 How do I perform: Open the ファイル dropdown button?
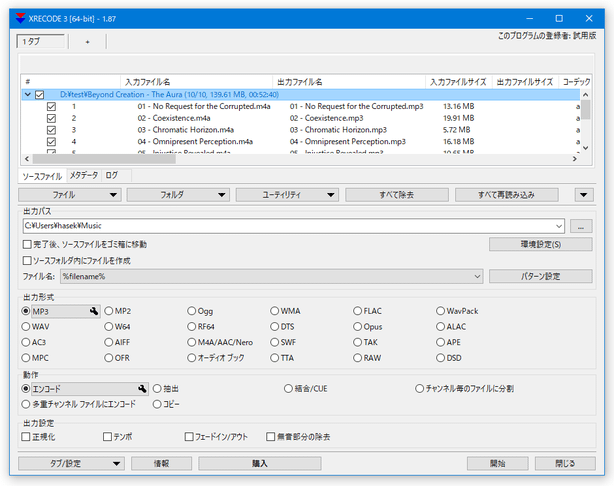[70, 195]
